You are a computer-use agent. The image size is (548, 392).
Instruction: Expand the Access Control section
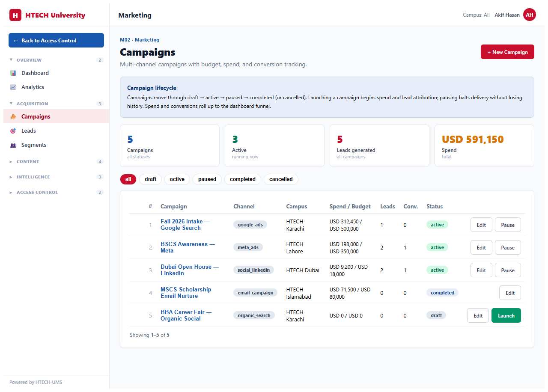(x=56, y=193)
